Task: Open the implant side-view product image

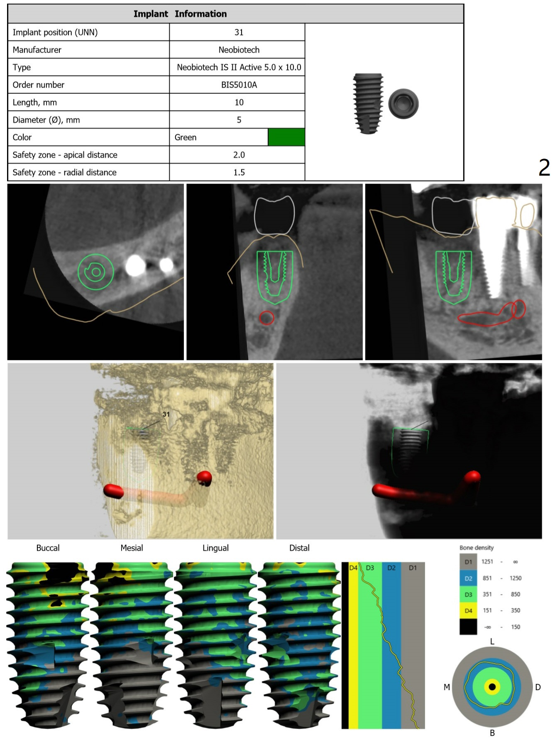Action: 368,103
